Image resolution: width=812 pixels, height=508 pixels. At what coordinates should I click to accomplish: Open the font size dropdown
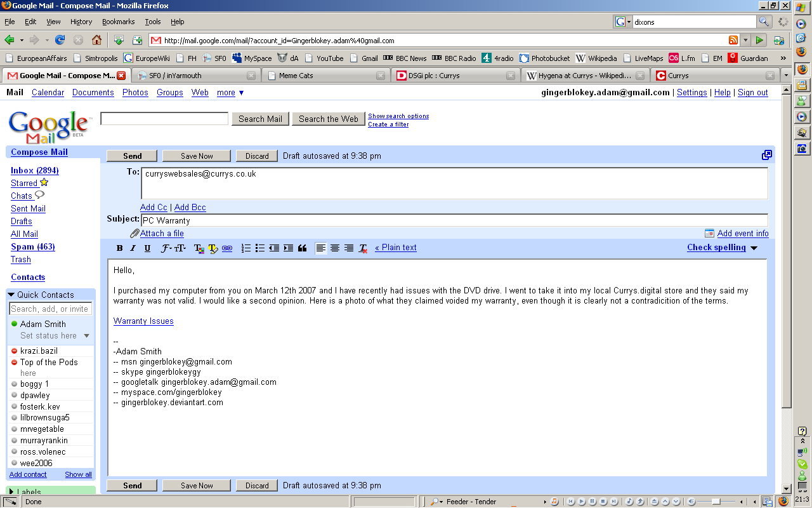[x=180, y=248]
